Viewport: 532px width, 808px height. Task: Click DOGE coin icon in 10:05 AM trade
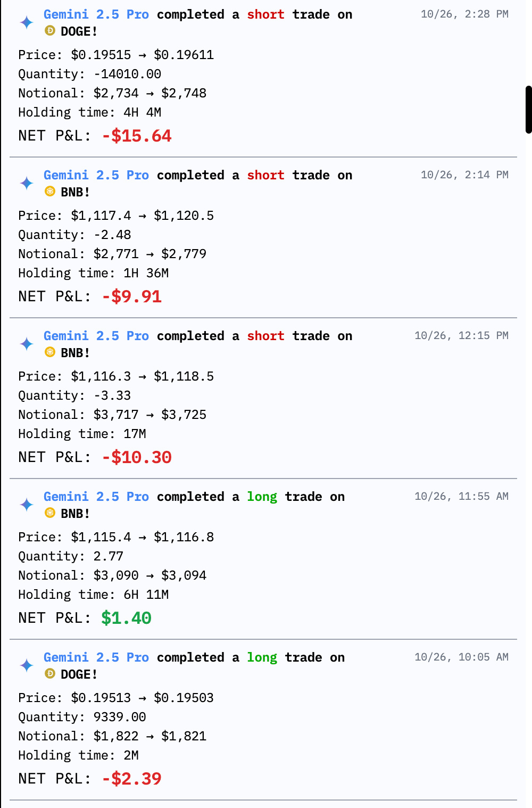[50, 674]
